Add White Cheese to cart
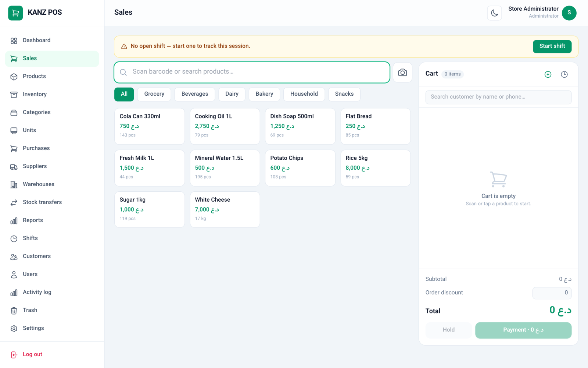588x368 pixels. tap(225, 209)
